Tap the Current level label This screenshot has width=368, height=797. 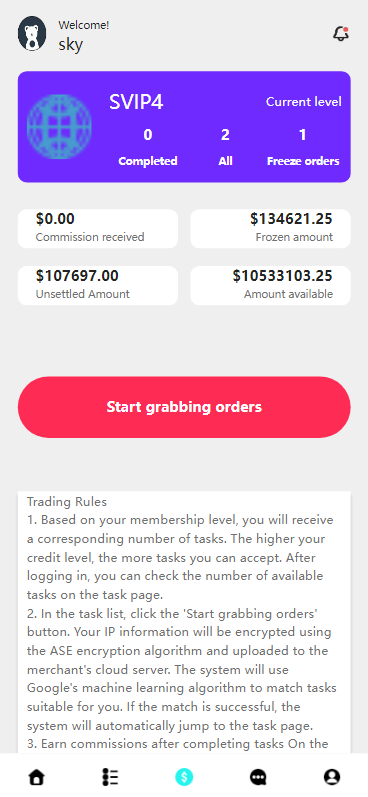tap(303, 102)
